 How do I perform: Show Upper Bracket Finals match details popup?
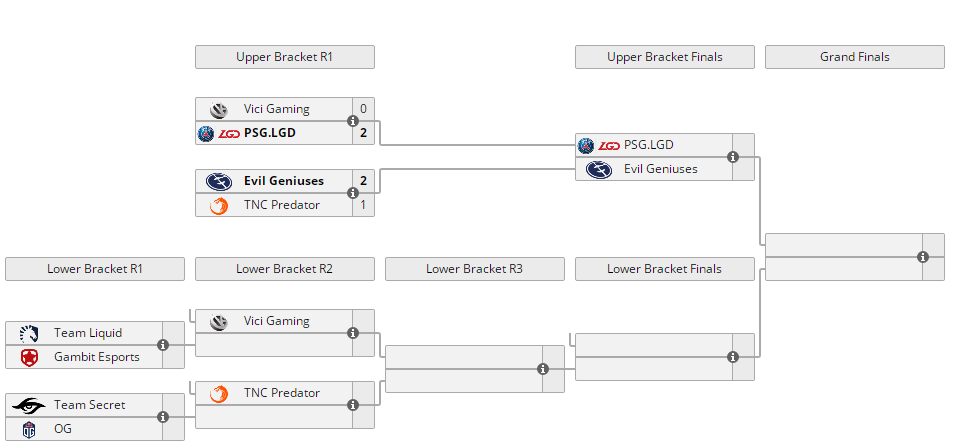pos(733,157)
